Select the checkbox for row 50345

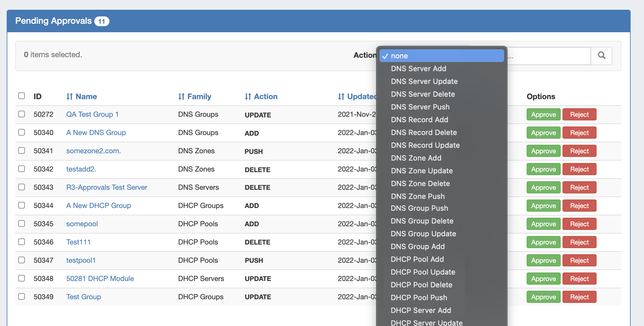click(x=22, y=224)
